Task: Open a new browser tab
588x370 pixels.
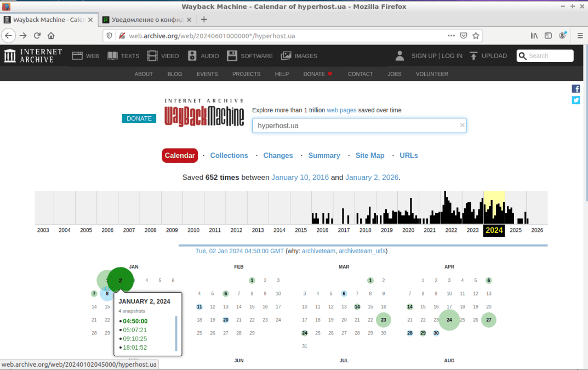Action: tap(204, 20)
